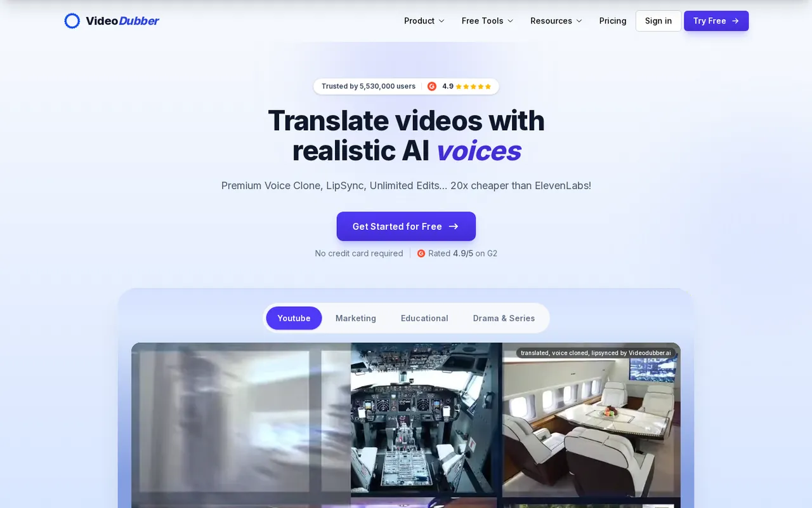Click Get Started for Free button

[x=406, y=226]
